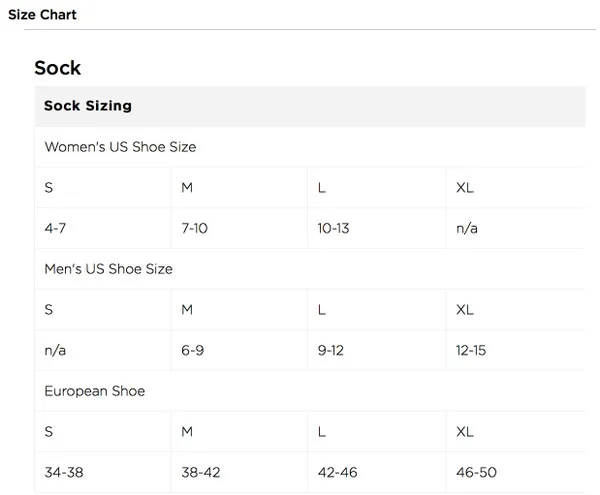Select the Sock Sizing table header

310,106
